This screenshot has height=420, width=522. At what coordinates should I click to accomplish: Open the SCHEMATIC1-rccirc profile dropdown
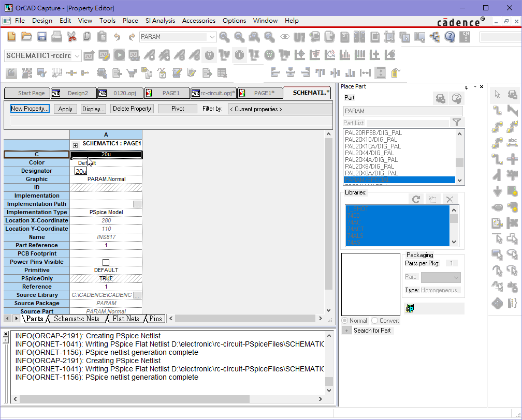tap(77, 56)
